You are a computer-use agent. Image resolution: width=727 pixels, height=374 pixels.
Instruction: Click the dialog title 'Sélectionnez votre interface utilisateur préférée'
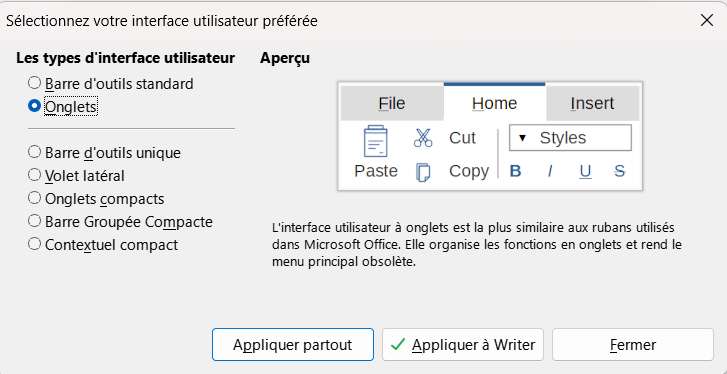(162, 21)
